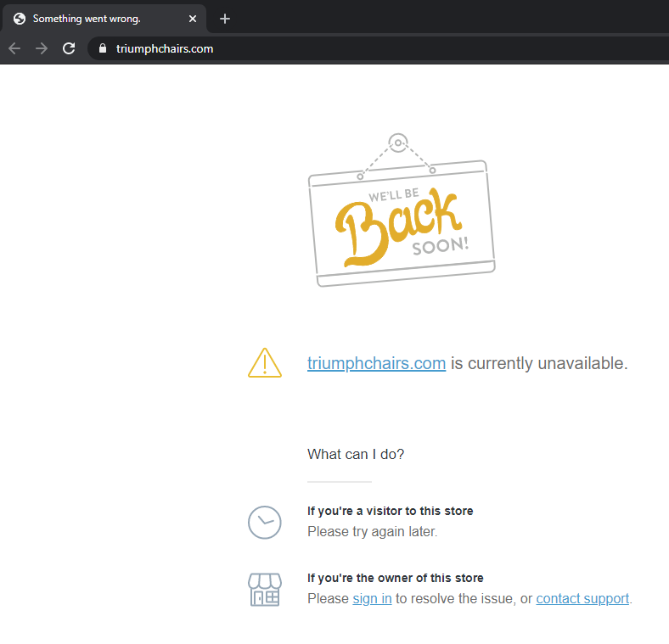This screenshot has width=669, height=644.
Task: Open a new tab with plus icon
Action: (225, 19)
